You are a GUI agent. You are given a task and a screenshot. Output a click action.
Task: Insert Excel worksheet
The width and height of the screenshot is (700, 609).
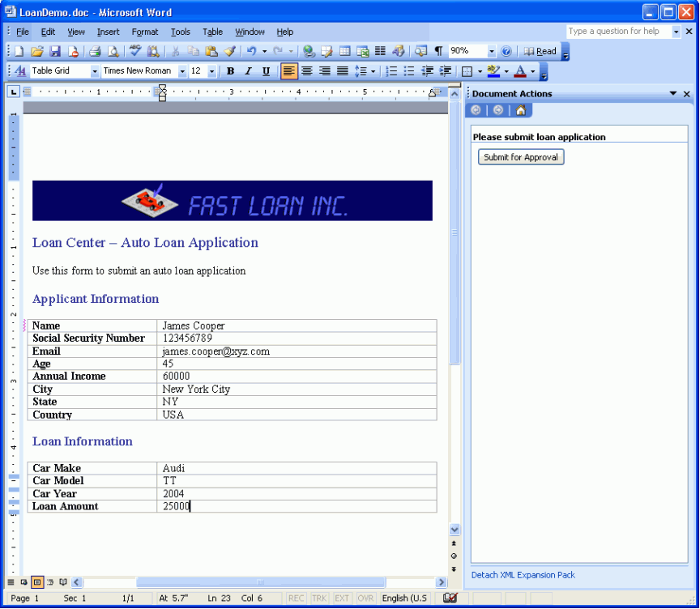pos(362,51)
